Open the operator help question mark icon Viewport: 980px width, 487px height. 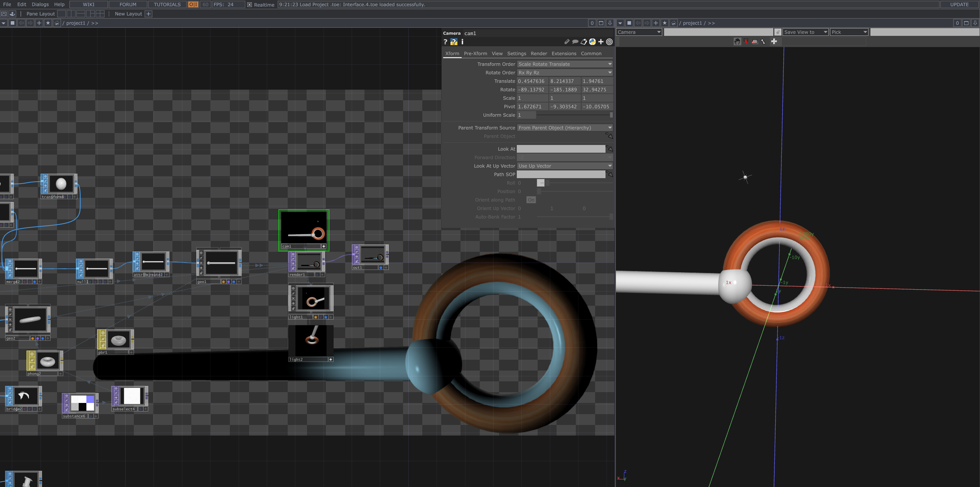[445, 42]
